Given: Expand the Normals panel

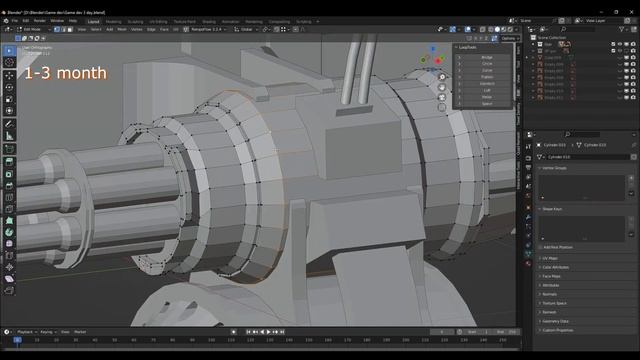Looking at the screenshot, I should tap(549, 294).
